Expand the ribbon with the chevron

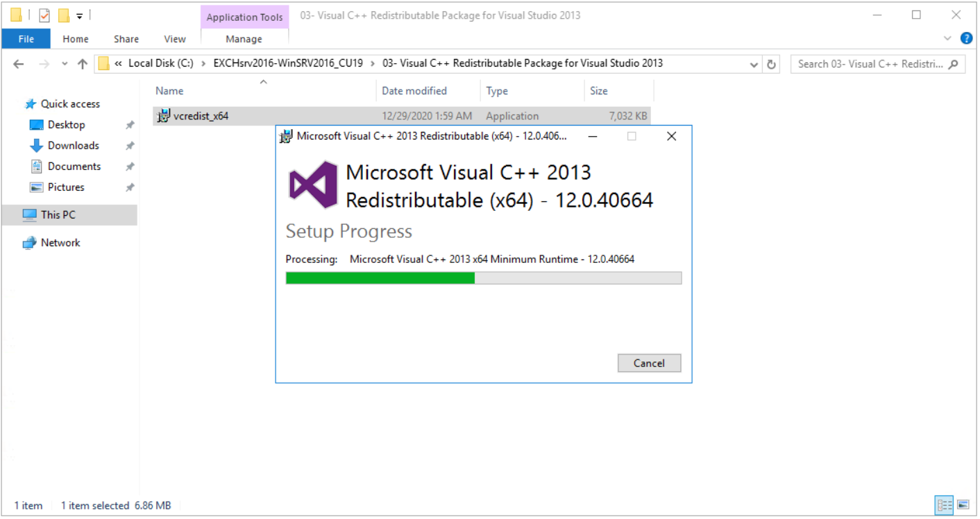pos(948,38)
